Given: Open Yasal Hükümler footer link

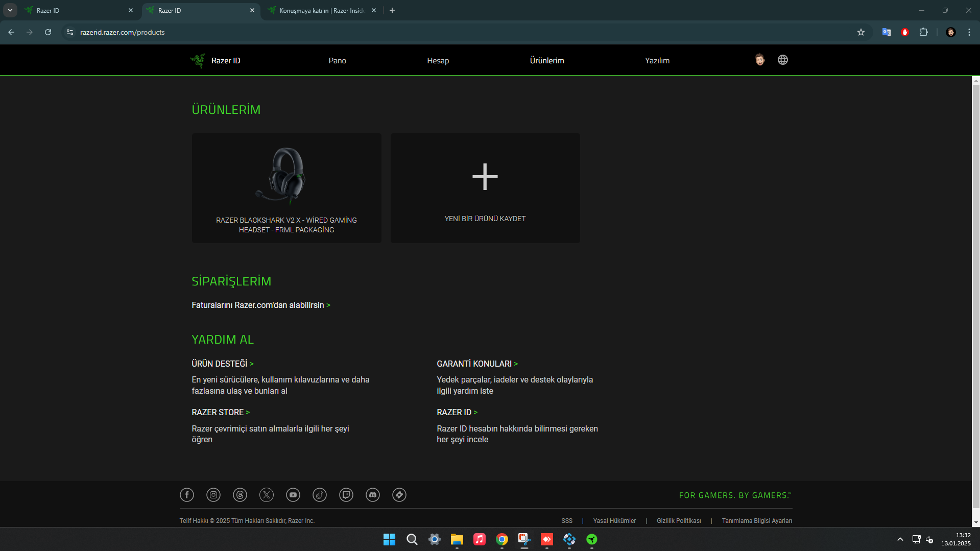Looking at the screenshot, I should click(614, 521).
